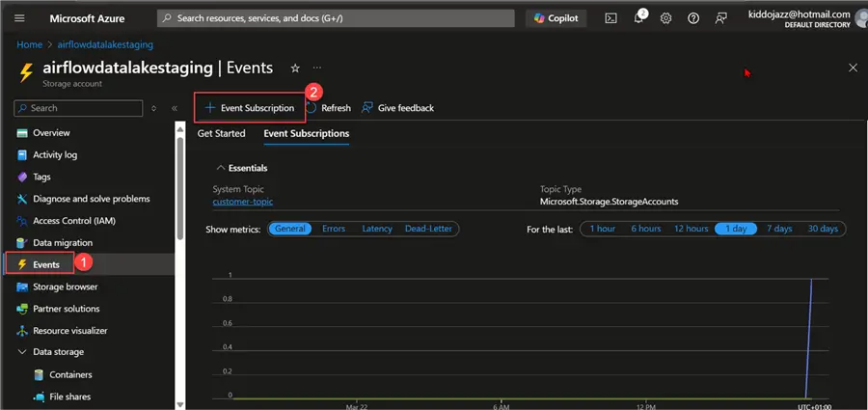Click the Storage browser icon
Image resolution: width=868 pixels, height=410 pixels.
[22, 287]
